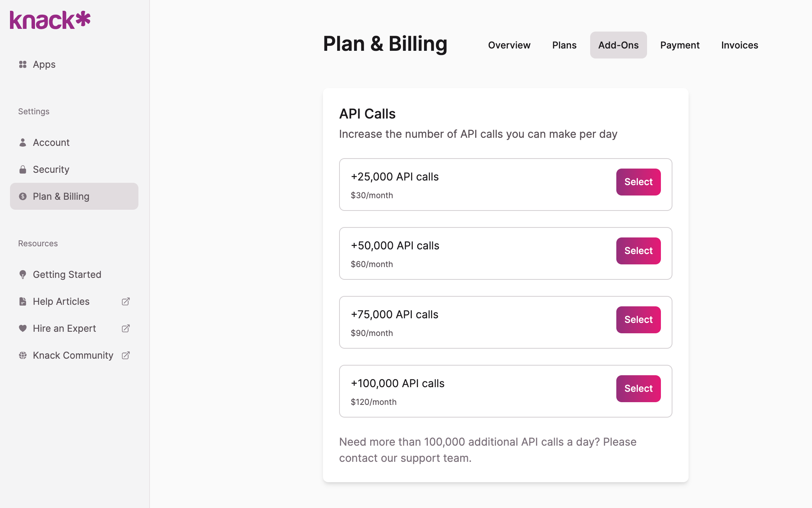Go to the Payment tab
812x508 pixels.
tap(680, 45)
